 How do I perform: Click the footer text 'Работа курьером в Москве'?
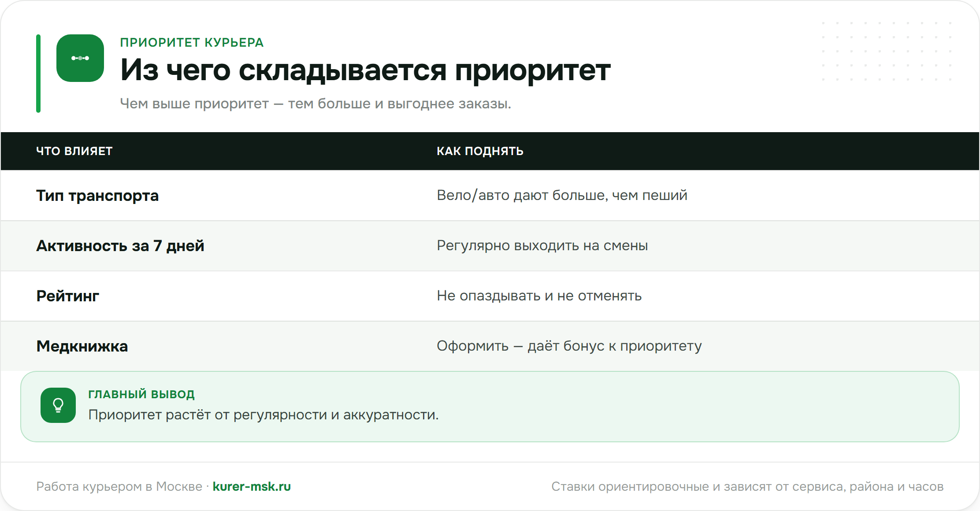pyautogui.click(x=119, y=486)
